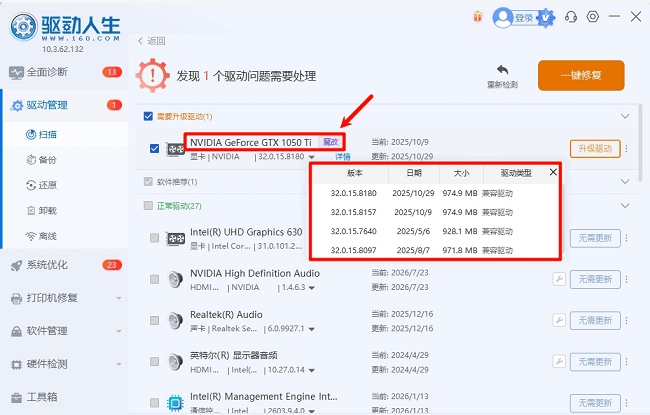Click Realtek(R) Audio speaker icon
The width and height of the screenshot is (650, 415).
[175, 320]
